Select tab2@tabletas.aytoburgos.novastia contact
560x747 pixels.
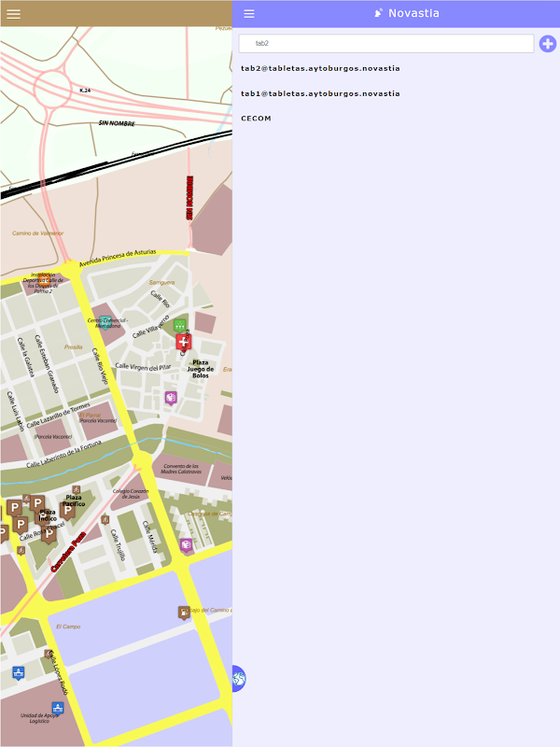pos(320,68)
